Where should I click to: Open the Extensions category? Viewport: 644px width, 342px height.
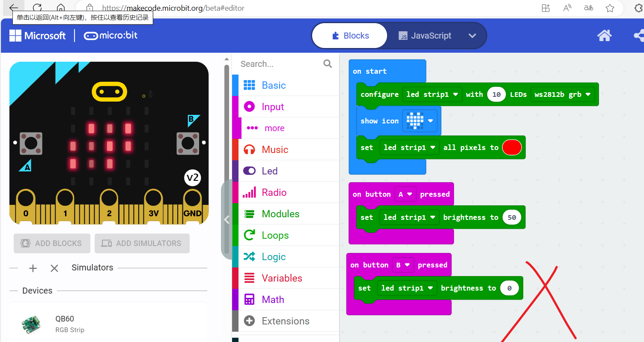(x=285, y=321)
